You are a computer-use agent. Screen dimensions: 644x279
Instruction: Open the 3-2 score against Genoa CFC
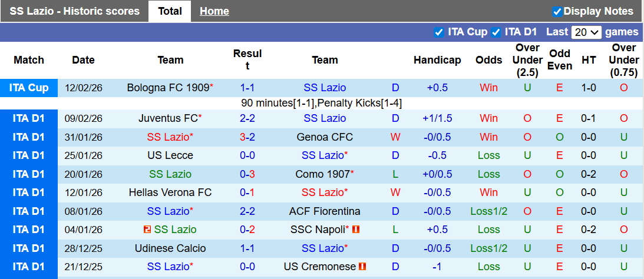click(247, 137)
